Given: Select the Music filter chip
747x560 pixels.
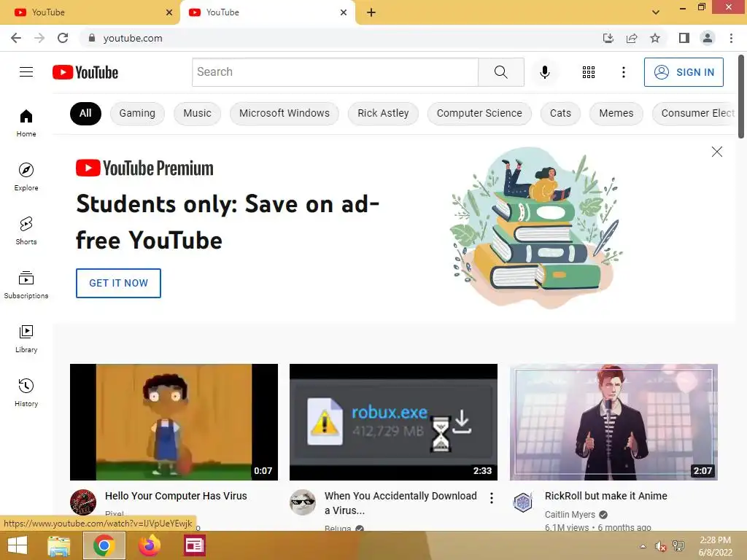Looking at the screenshot, I should (197, 113).
